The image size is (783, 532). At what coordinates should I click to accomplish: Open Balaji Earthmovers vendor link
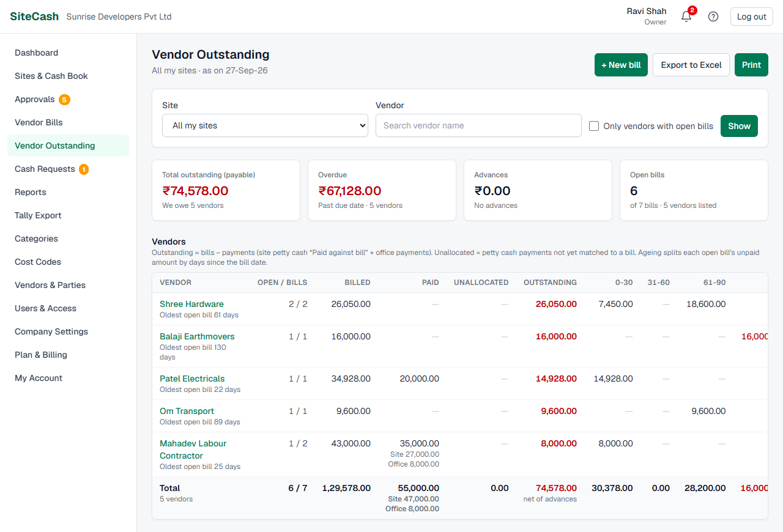tap(197, 336)
